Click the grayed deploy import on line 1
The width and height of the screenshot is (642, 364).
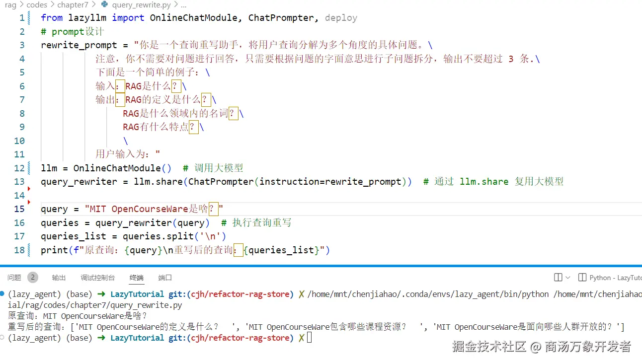pos(341,18)
